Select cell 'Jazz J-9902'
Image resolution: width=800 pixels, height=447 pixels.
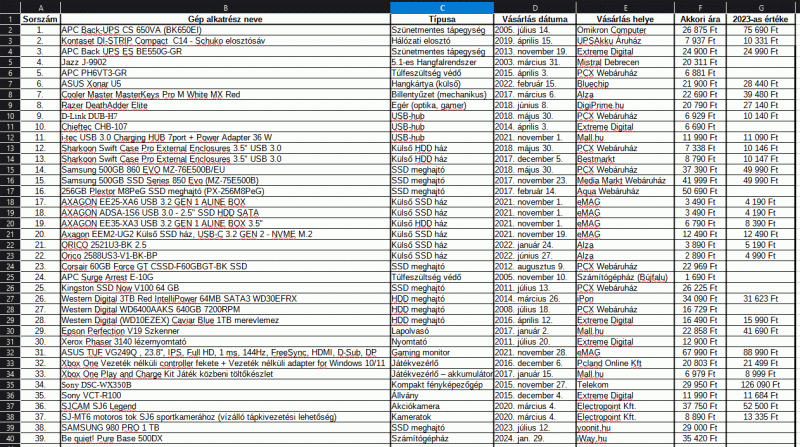point(225,62)
